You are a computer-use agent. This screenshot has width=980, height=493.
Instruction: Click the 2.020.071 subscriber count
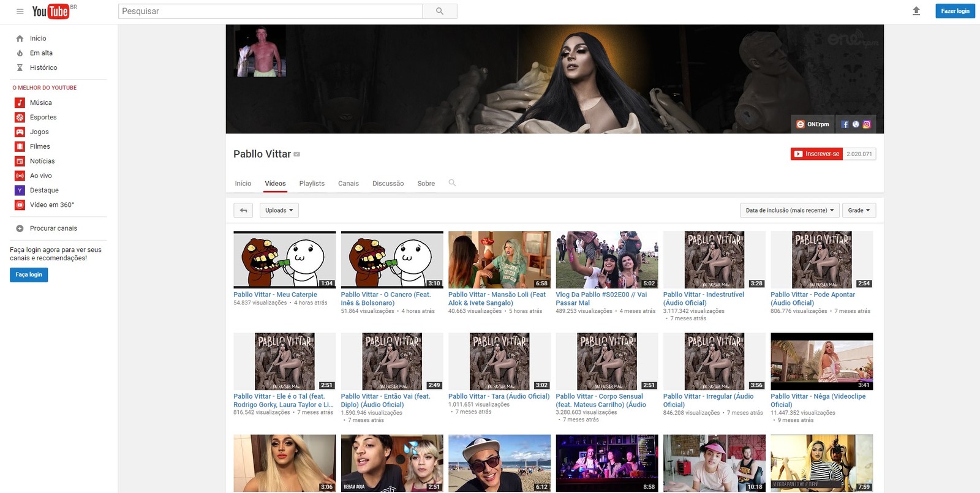tap(859, 154)
